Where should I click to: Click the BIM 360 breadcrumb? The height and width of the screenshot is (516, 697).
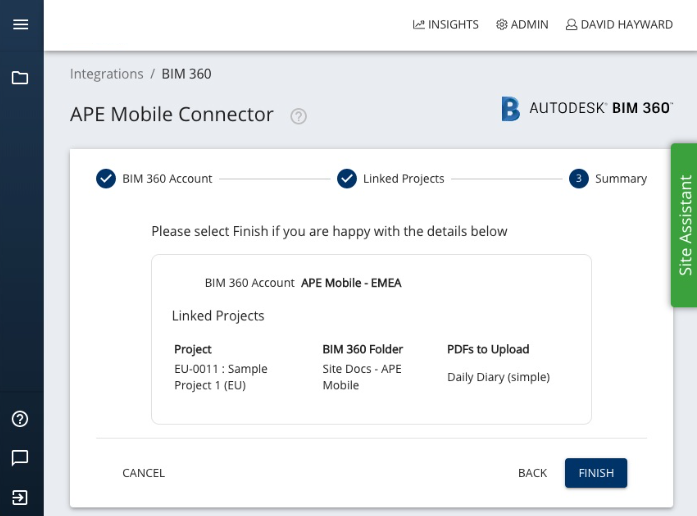(186, 74)
